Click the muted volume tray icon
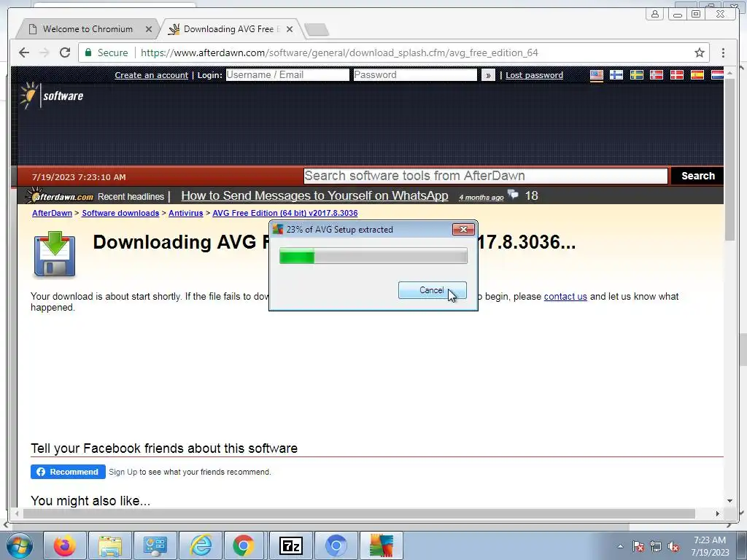This screenshot has height=560, width=747. point(673,546)
